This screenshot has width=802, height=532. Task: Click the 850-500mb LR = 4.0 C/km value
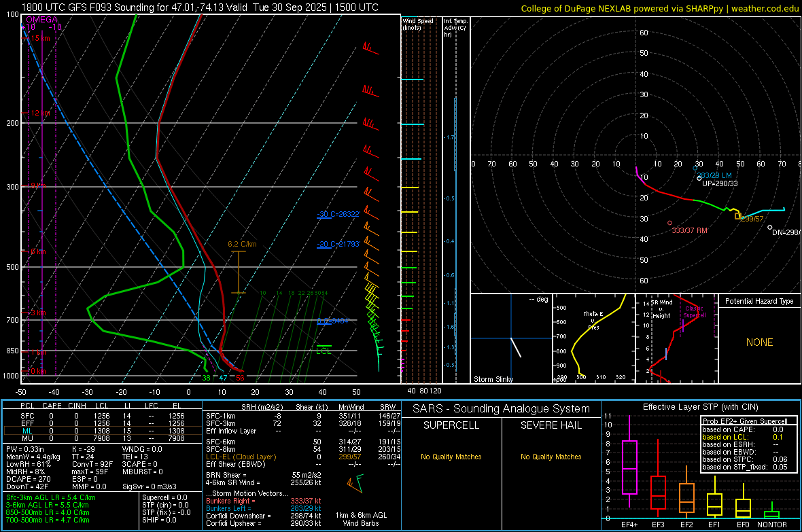(48, 512)
